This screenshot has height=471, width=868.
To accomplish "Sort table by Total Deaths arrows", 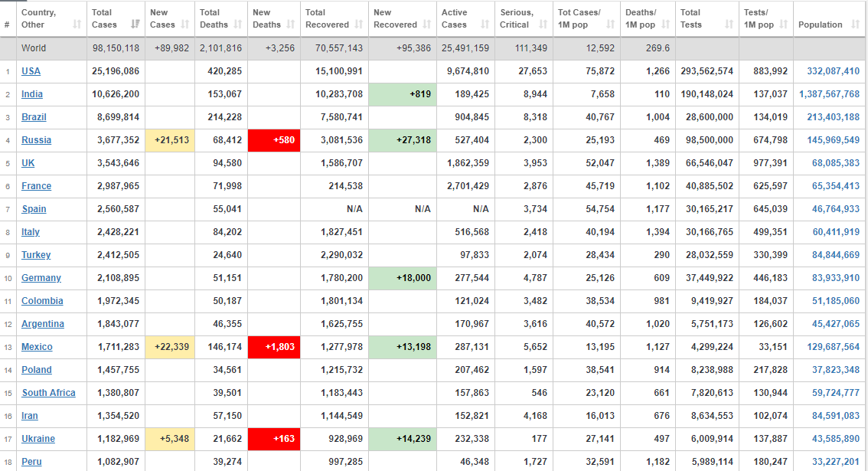I will [238, 25].
